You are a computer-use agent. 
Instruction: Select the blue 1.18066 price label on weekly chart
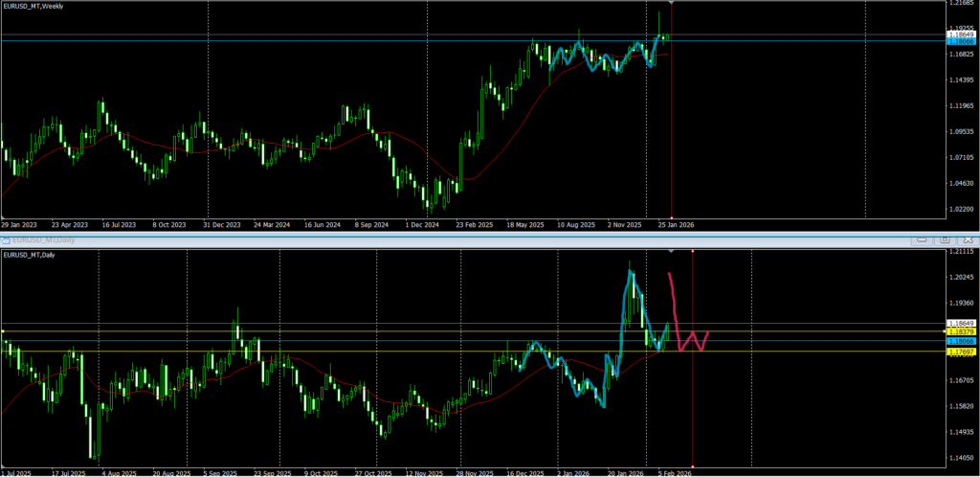tap(960, 42)
